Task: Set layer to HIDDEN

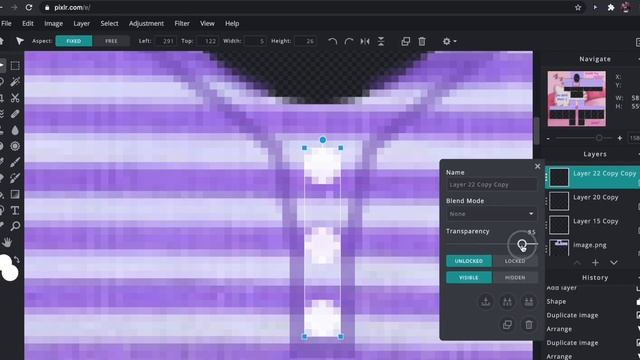Action: (515, 278)
